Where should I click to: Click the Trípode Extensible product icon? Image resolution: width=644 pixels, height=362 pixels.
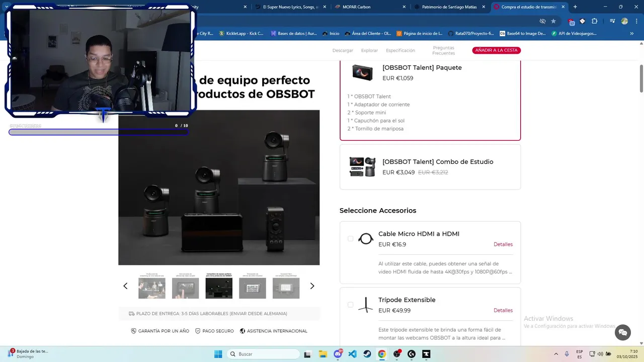[366, 305]
